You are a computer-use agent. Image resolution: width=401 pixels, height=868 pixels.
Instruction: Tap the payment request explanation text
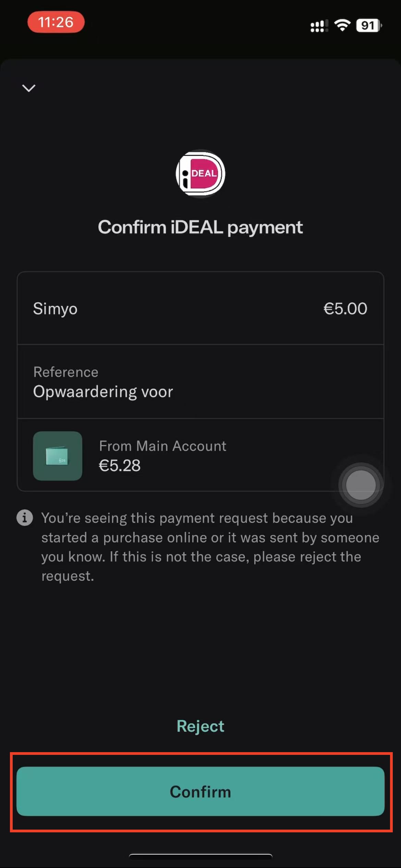pyautogui.click(x=210, y=547)
